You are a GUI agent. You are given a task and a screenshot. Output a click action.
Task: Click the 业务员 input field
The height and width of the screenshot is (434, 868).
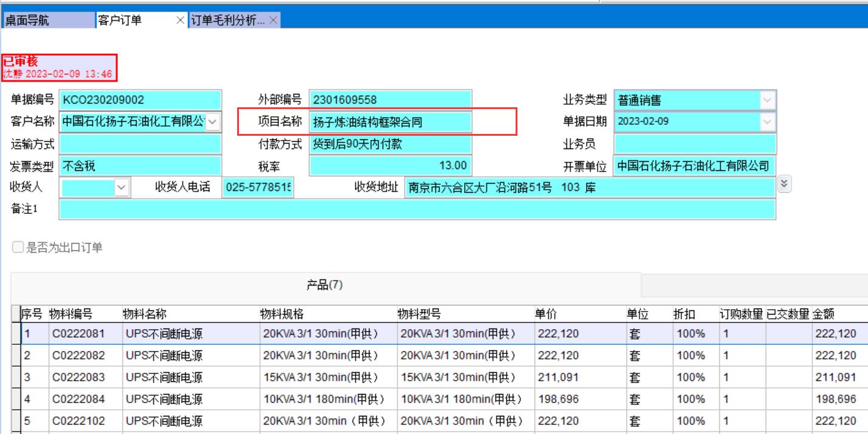[695, 144]
